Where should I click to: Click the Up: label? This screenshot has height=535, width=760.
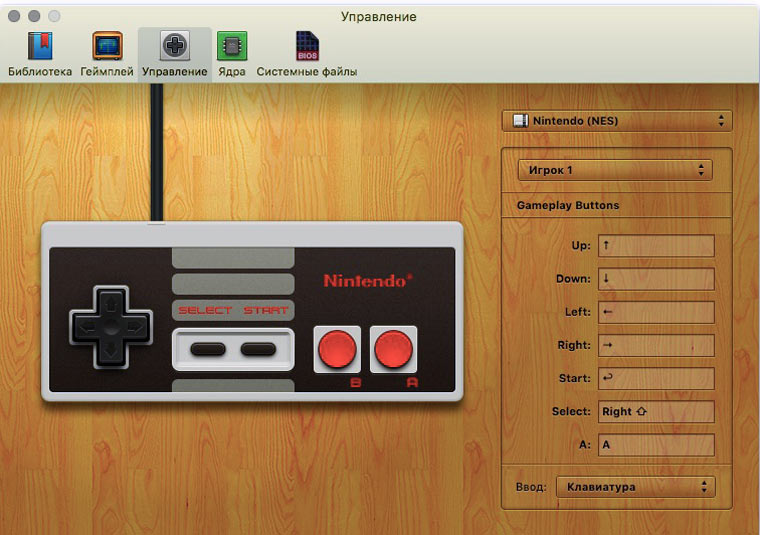pyautogui.click(x=581, y=246)
